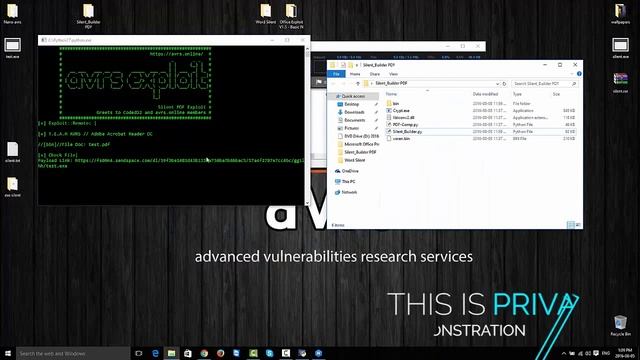Select the PDF-Comp.py file
The height and width of the screenshot is (360, 640).
tap(405, 124)
